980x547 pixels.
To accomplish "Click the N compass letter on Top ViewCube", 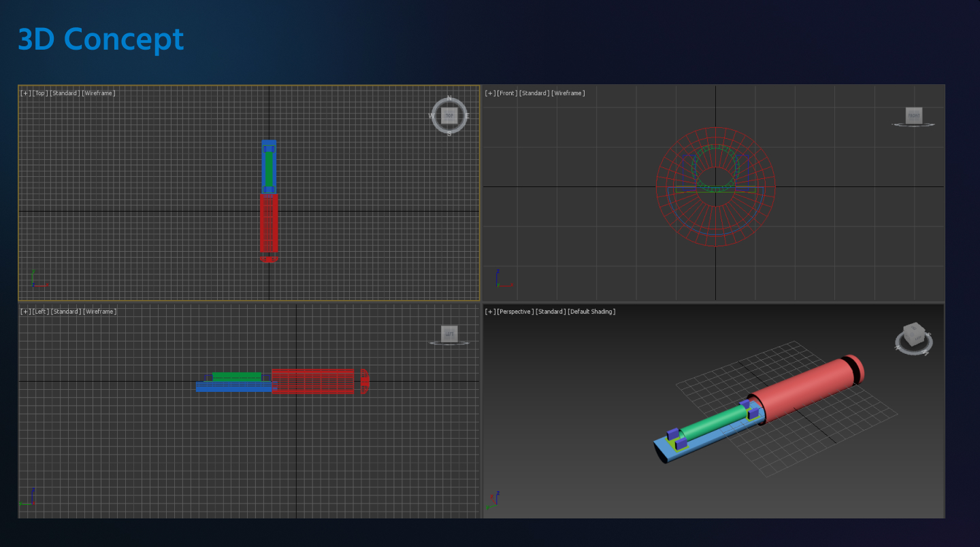I will (449, 99).
